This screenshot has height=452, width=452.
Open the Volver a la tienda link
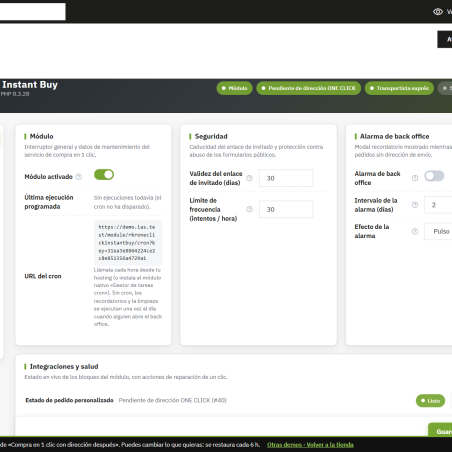[330, 445]
